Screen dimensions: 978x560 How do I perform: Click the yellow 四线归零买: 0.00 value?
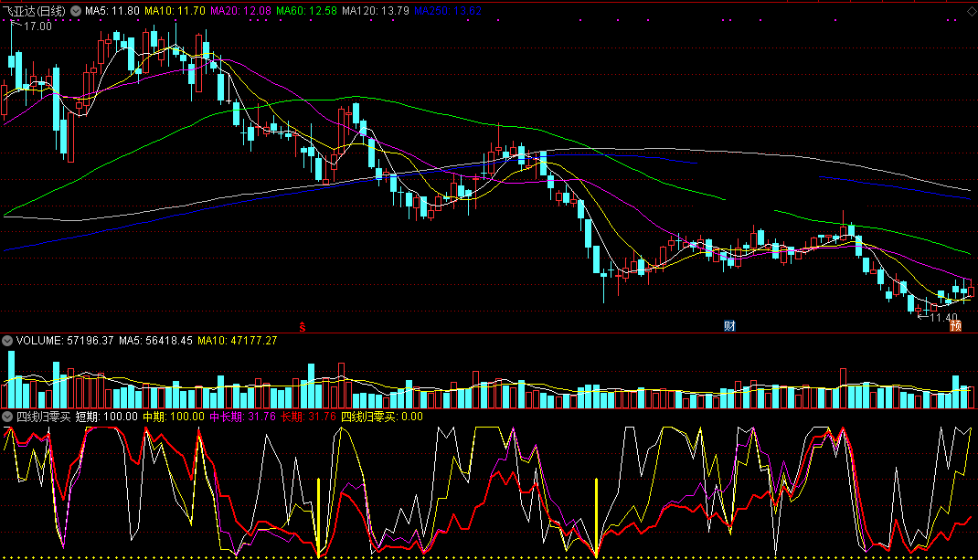coord(382,417)
